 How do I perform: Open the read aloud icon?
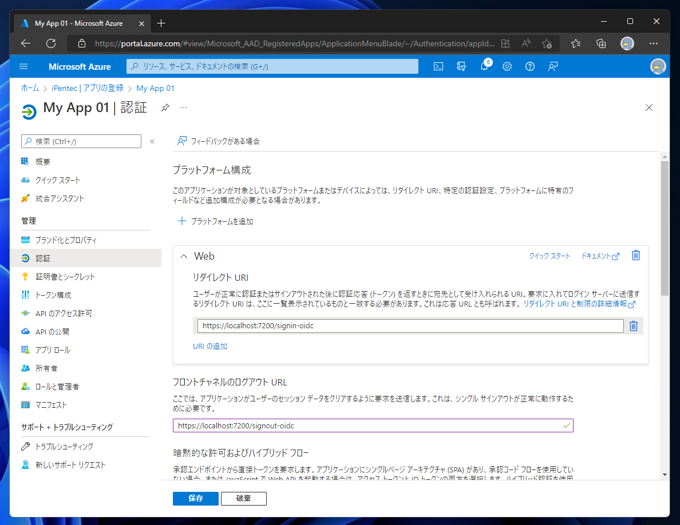(526, 43)
